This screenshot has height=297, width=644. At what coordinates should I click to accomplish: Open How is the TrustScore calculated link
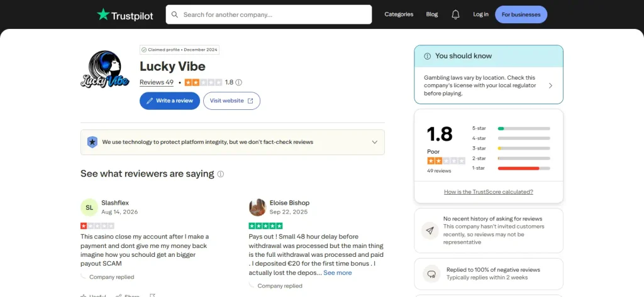coord(488,192)
